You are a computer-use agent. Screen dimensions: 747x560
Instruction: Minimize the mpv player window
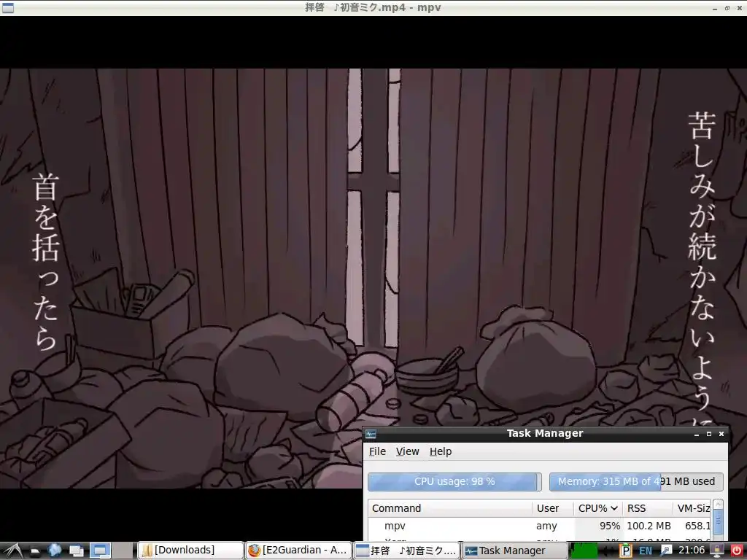[715, 8]
